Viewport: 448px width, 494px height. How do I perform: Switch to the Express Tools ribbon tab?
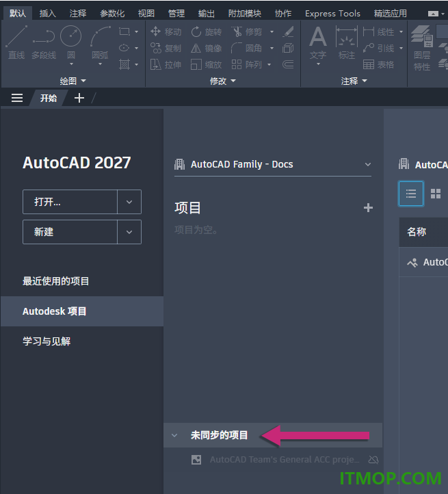(x=332, y=13)
